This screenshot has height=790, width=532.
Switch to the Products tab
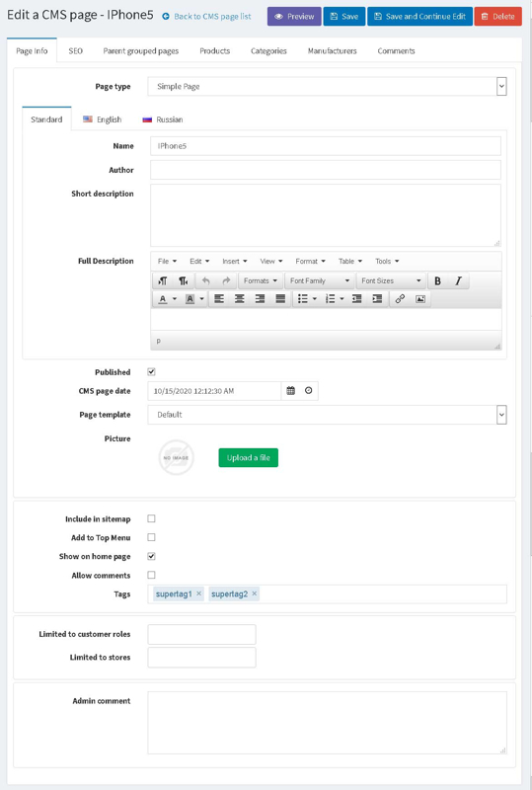214,51
